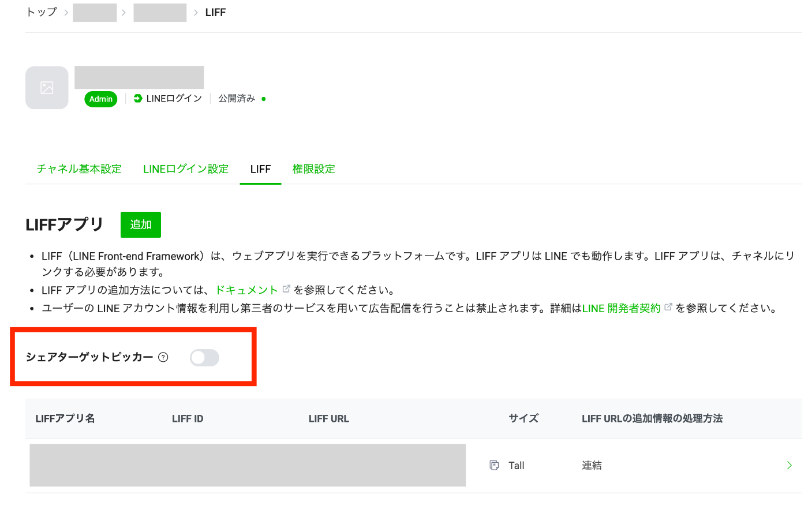Click the channel image placeholder icon
808x532 pixels.
47,88
